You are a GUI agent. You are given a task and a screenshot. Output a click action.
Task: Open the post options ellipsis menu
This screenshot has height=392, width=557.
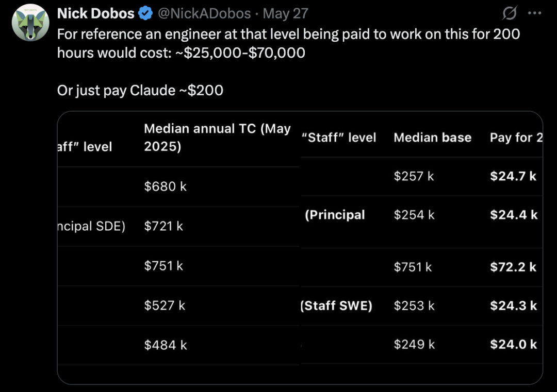coord(535,13)
